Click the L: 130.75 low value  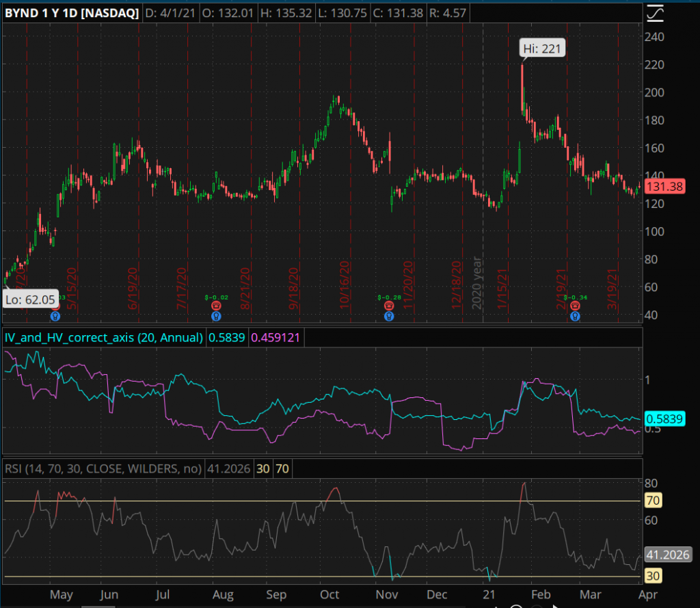click(x=342, y=13)
